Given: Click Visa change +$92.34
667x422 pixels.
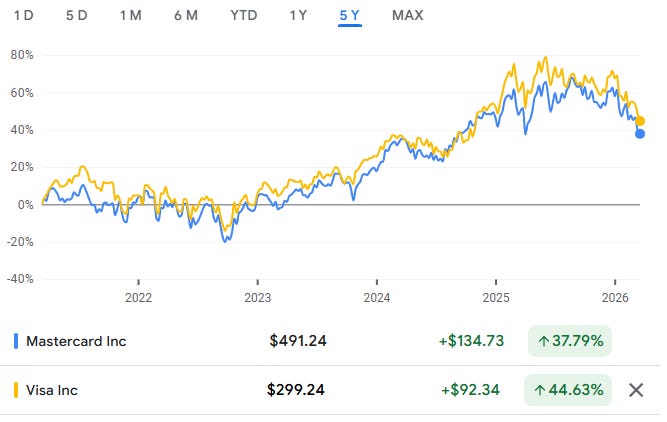Looking at the screenshot, I should click(x=470, y=390).
